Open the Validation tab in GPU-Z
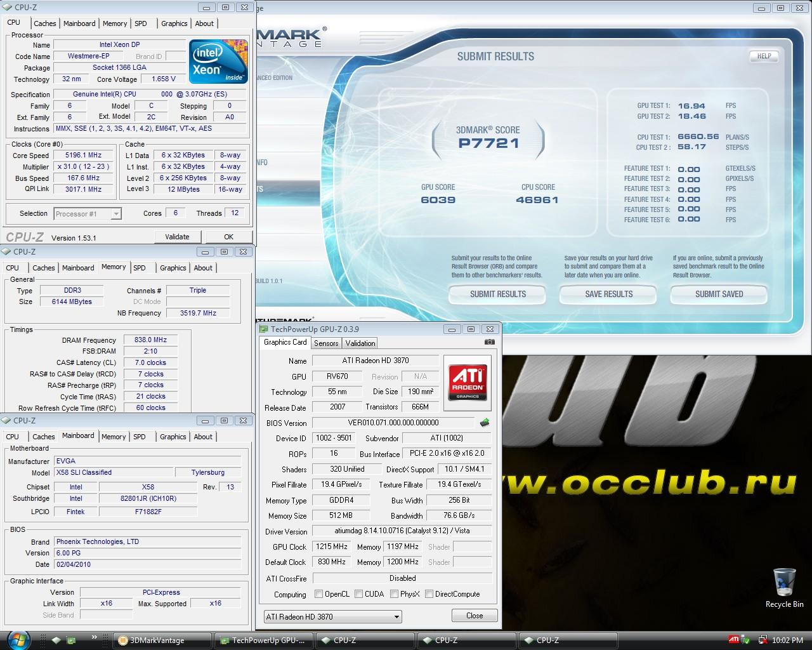The image size is (812, 650). (360, 343)
